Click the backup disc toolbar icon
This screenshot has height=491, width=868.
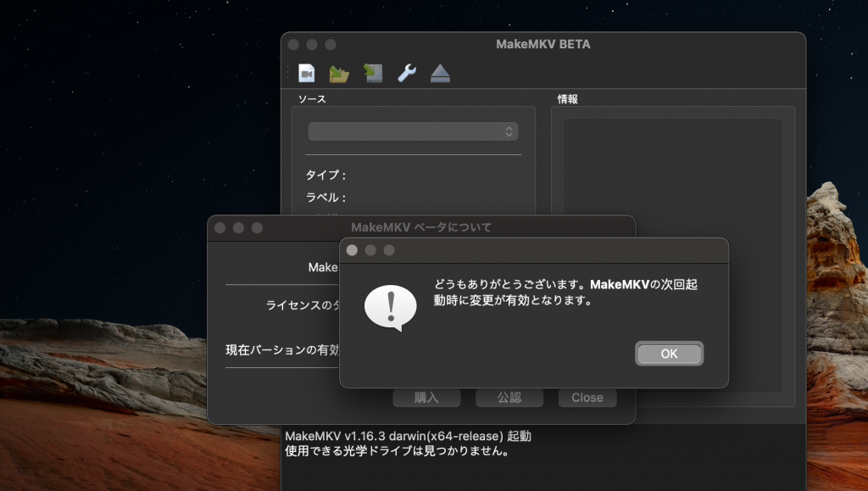pos(373,73)
